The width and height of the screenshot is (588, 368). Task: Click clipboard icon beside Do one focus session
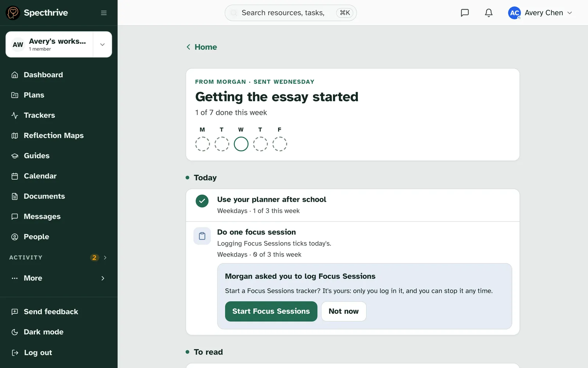(202, 236)
